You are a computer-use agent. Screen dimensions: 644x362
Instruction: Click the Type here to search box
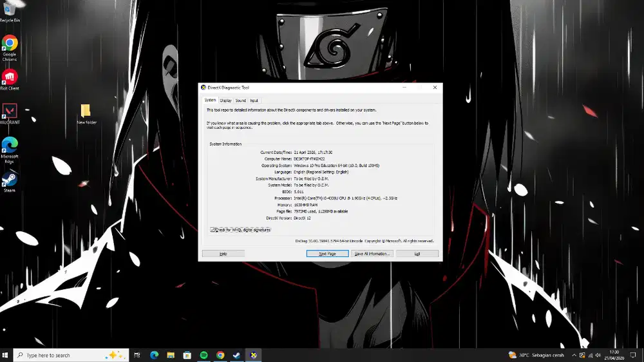coord(71,355)
